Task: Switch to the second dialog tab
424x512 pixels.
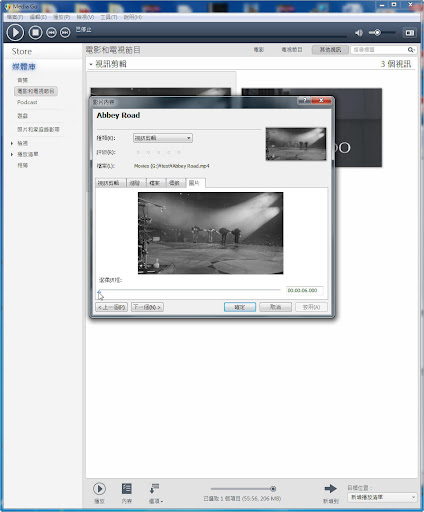Action: tap(136, 183)
